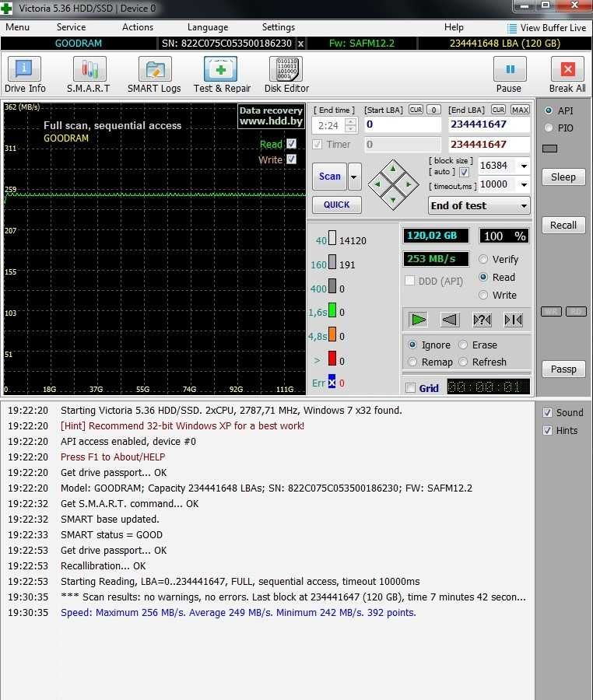Open the S.M.A.R.T panel
This screenshot has width=593, height=700.
89,75
